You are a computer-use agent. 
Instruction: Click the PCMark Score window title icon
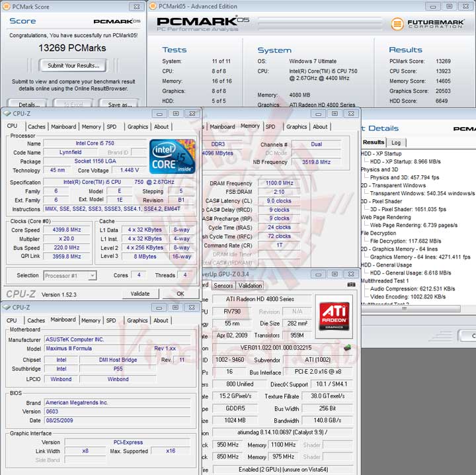(x=6, y=7)
